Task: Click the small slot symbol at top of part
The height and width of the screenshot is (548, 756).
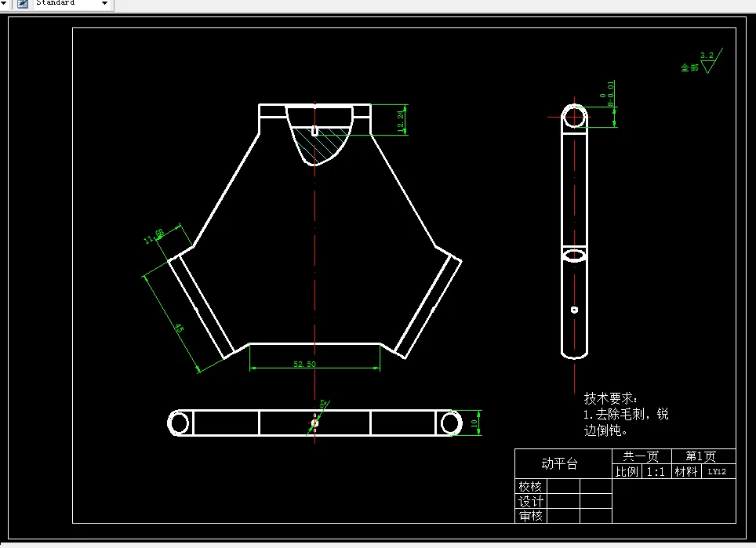Action: click(314, 129)
